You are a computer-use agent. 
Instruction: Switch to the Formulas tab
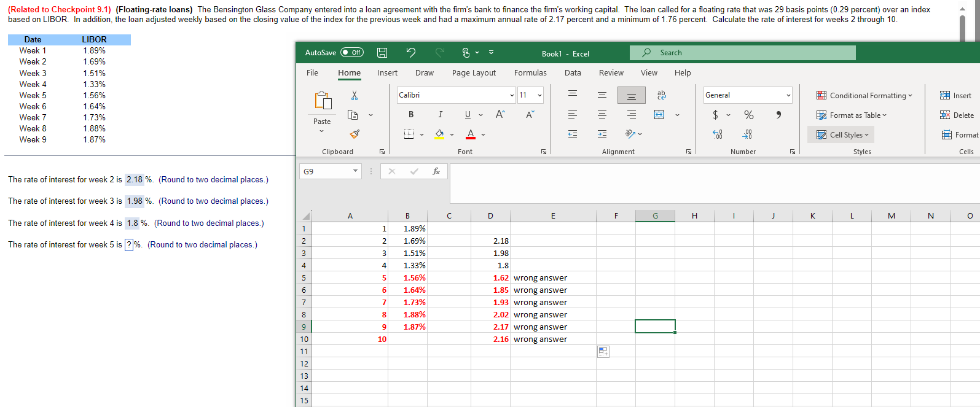(530, 72)
